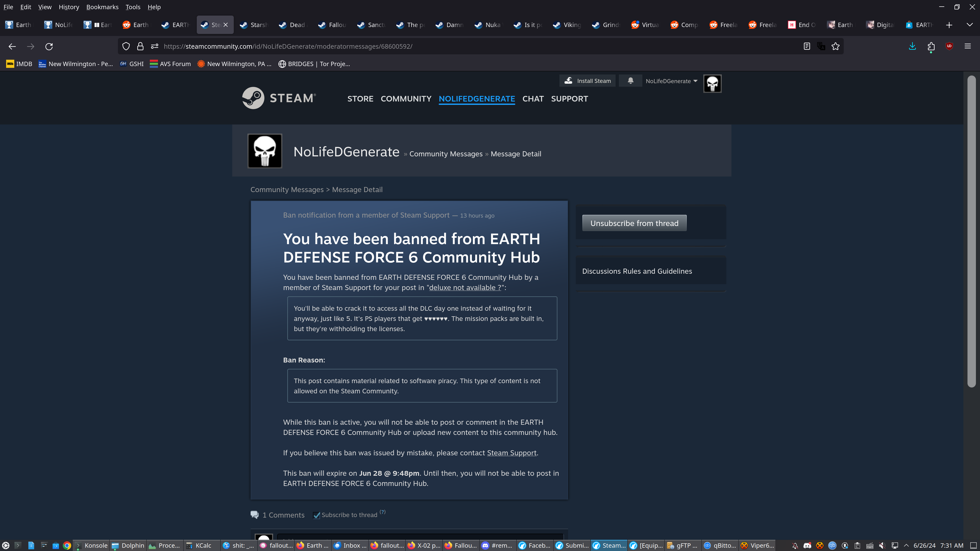Open the Steam Support link

click(x=512, y=453)
